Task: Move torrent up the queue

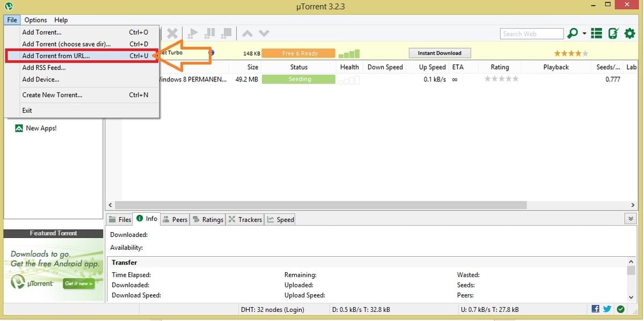Action: (x=247, y=33)
